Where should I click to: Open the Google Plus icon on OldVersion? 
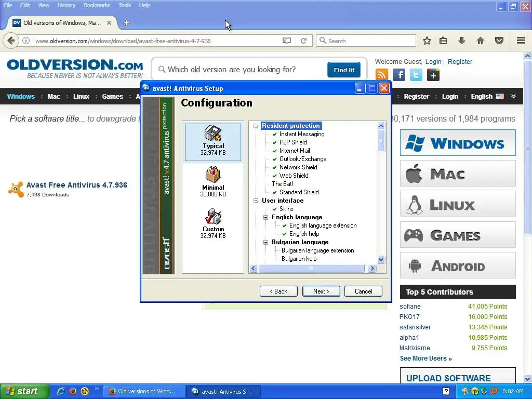tap(433, 75)
